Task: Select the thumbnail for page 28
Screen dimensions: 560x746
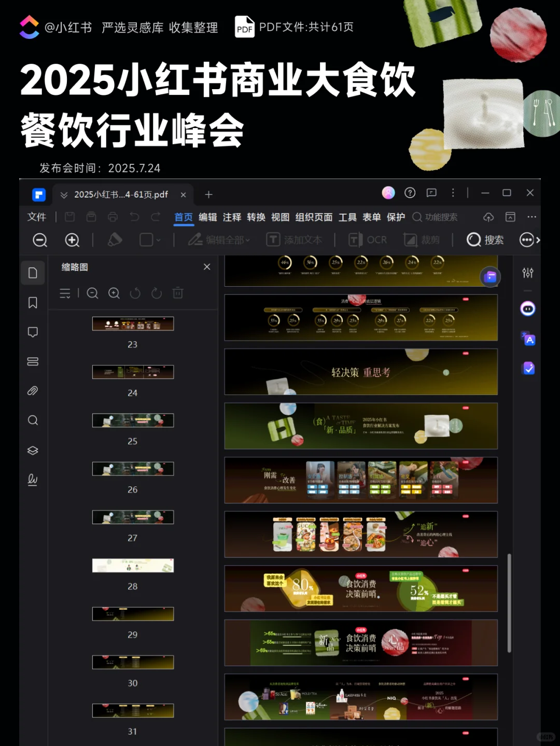Action: pos(133,566)
